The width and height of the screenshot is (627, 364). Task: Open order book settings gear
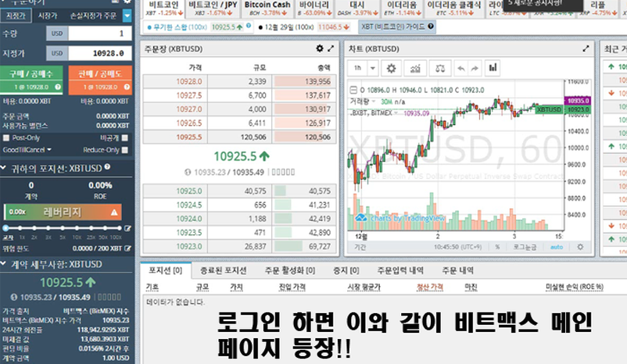point(319,48)
